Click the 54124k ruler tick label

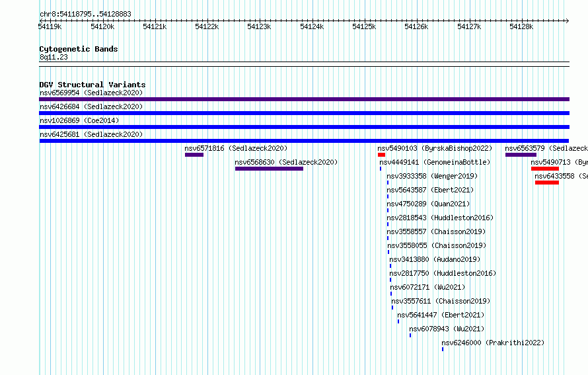pyautogui.click(x=312, y=26)
